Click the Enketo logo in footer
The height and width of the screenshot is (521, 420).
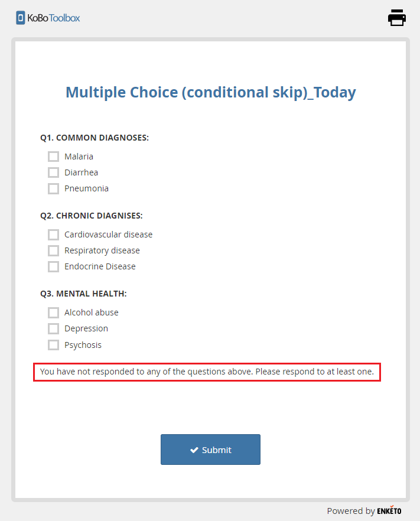(389, 510)
